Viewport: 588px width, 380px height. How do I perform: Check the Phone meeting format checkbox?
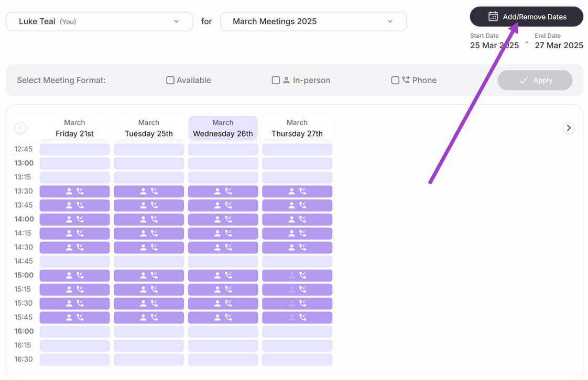coord(395,80)
